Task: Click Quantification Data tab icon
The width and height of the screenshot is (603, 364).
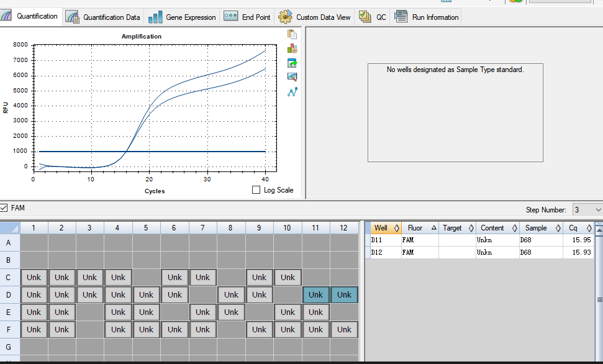Action: (72, 17)
